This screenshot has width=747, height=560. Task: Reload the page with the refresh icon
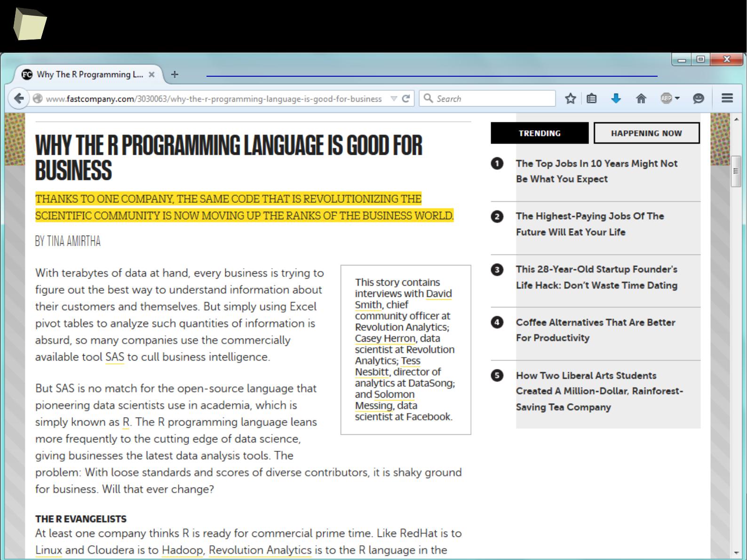[406, 98]
